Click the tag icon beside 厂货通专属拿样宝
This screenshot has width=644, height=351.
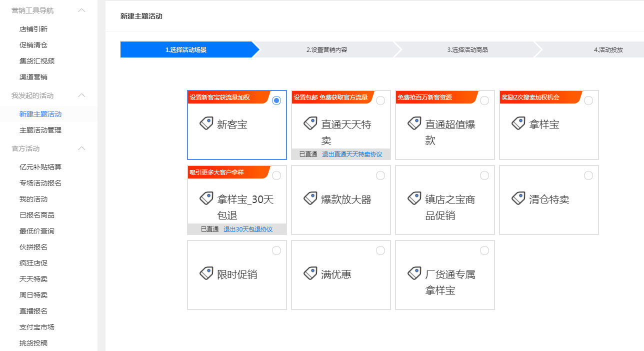[x=414, y=273]
